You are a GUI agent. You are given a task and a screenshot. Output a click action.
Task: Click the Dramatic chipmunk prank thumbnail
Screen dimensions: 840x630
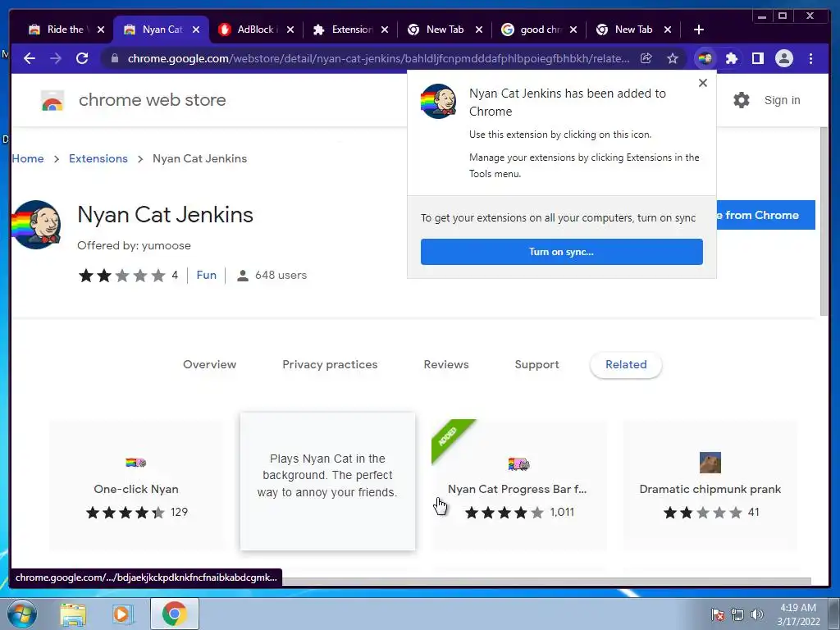710,463
